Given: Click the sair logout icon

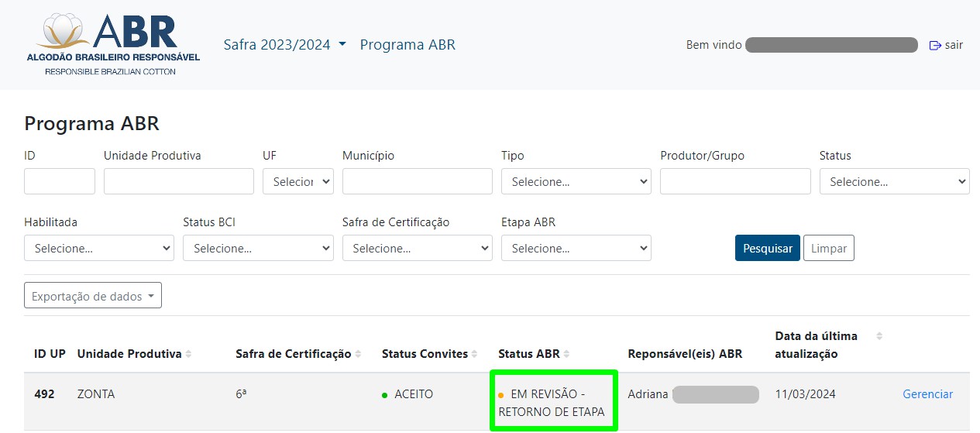Looking at the screenshot, I should tap(935, 45).
